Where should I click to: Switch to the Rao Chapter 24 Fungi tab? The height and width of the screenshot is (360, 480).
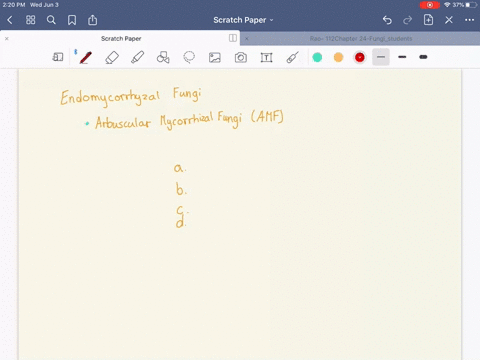pyautogui.click(x=361, y=39)
